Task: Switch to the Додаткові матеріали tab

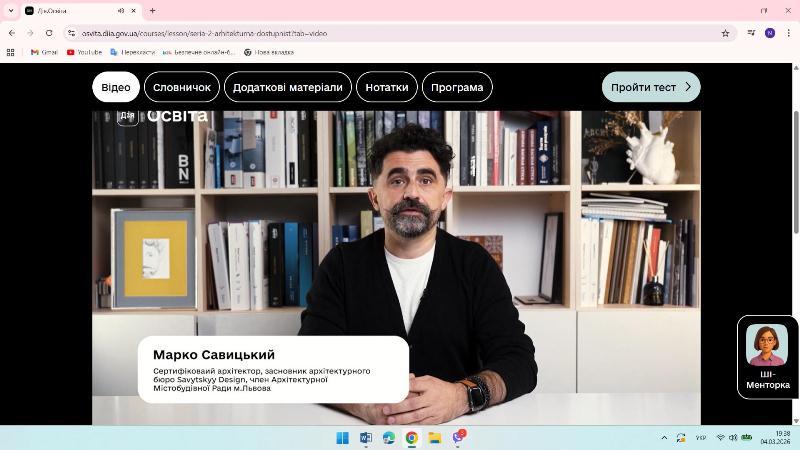Action: (x=287, y=87)
